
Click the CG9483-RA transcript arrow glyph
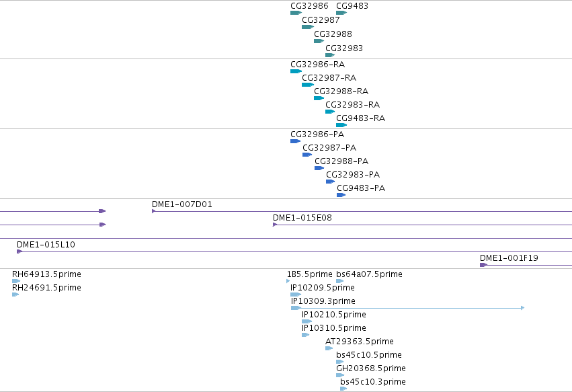point(341,125)
